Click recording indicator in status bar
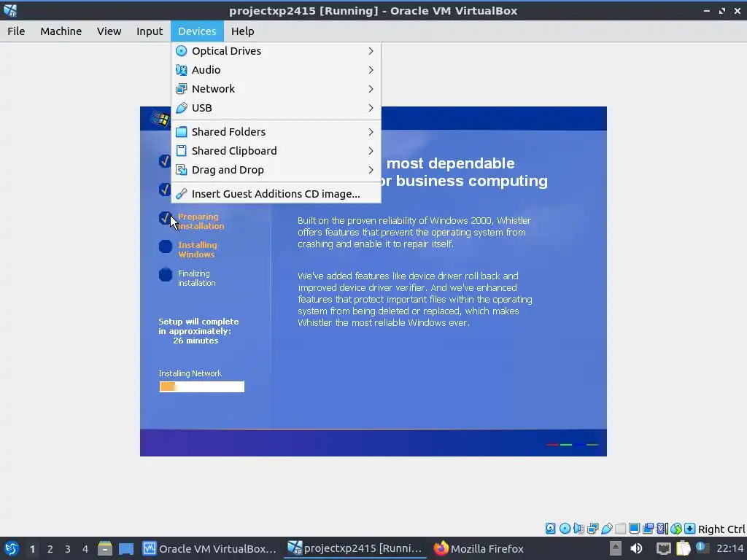747x560 pixels. (648, 528)
